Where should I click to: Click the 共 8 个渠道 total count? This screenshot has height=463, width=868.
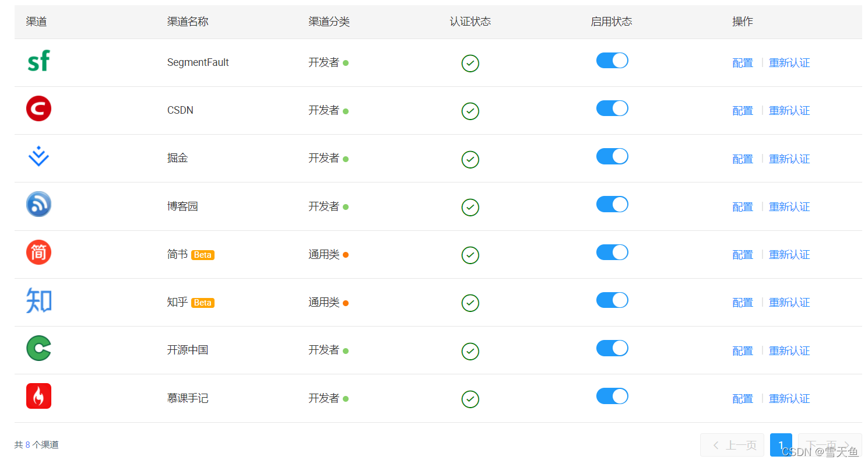pyautogui.click(x=37, y=445)
